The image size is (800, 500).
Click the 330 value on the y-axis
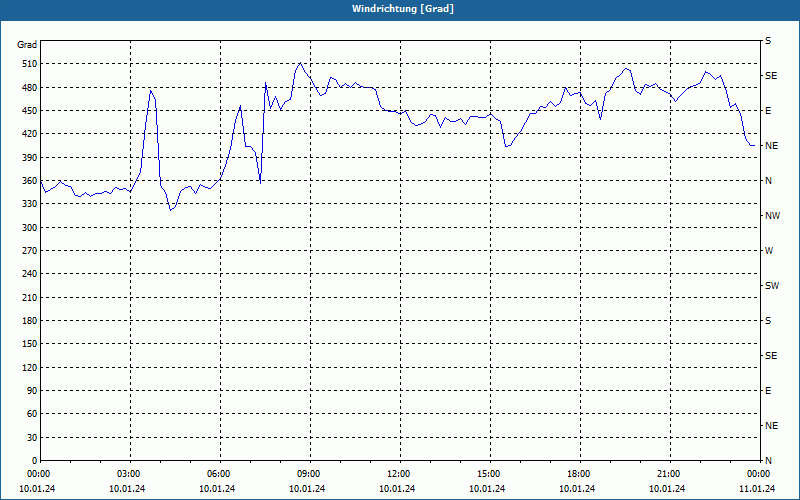tap(30, 204)
